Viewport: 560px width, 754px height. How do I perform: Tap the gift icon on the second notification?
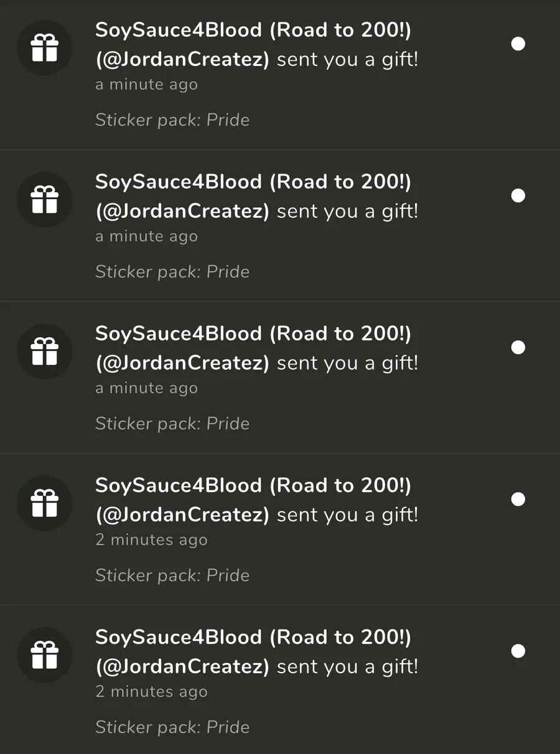point(44,200)
